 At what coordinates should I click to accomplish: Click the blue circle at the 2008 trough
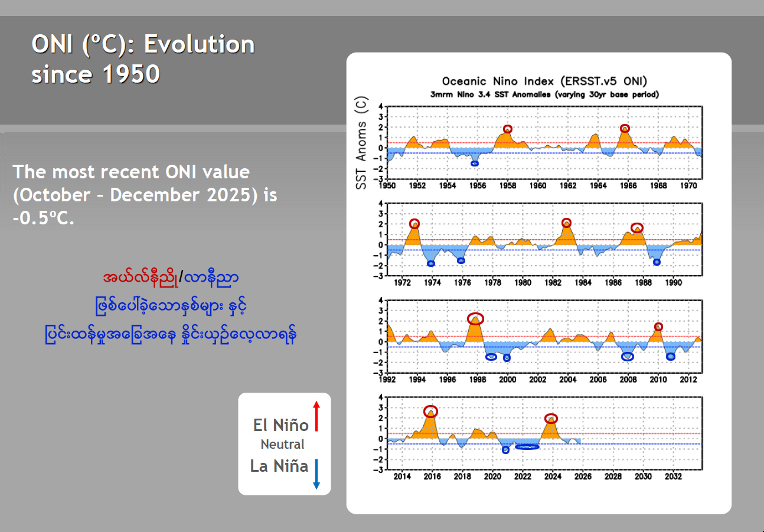pyautogui.click(x=628, y=357)
